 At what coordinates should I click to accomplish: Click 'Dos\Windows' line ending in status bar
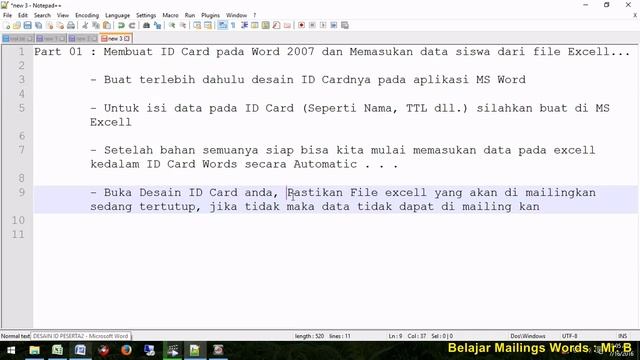pyautogui.click(x=528, y=336)
